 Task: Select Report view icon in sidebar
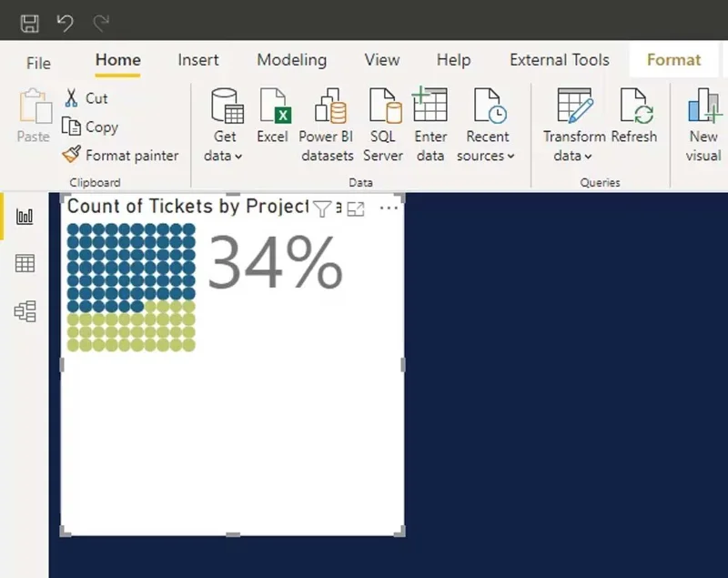coord(25,216)
